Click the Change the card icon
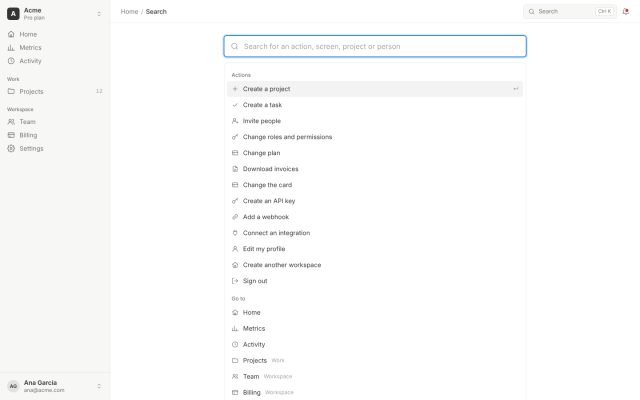The height and width of the screenshot is (400, 640). pos(235,185)
